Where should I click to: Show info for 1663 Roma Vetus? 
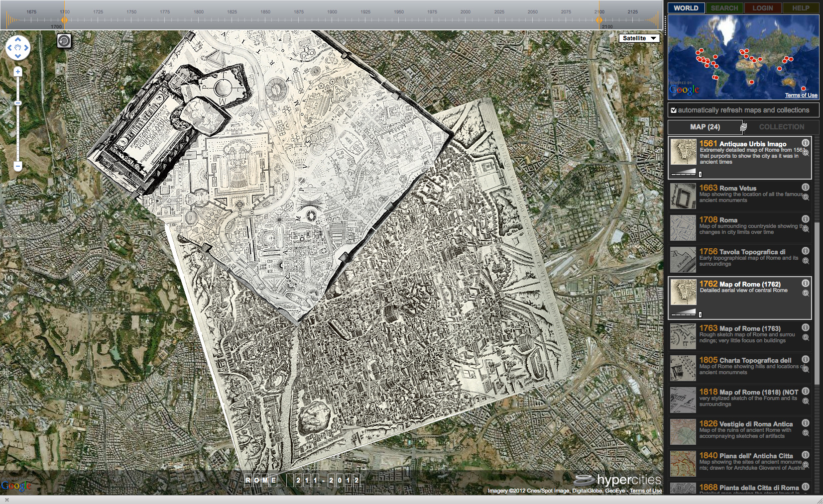(x=805, y=187)
